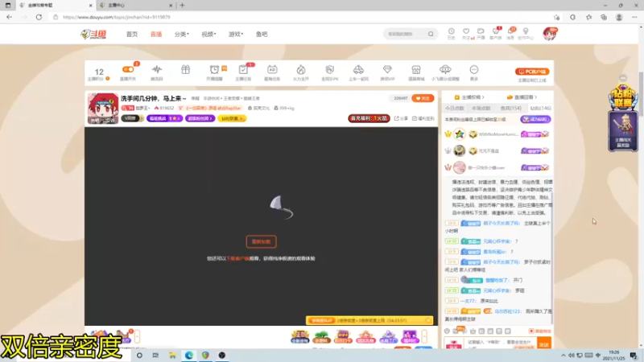
Task: Select the 直播 live menu item
Action: coord(156,34)
